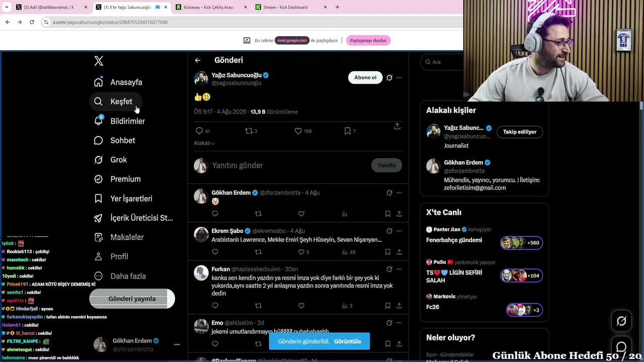View analytics for Gökhan Erdem's reply

pos(345,214)
